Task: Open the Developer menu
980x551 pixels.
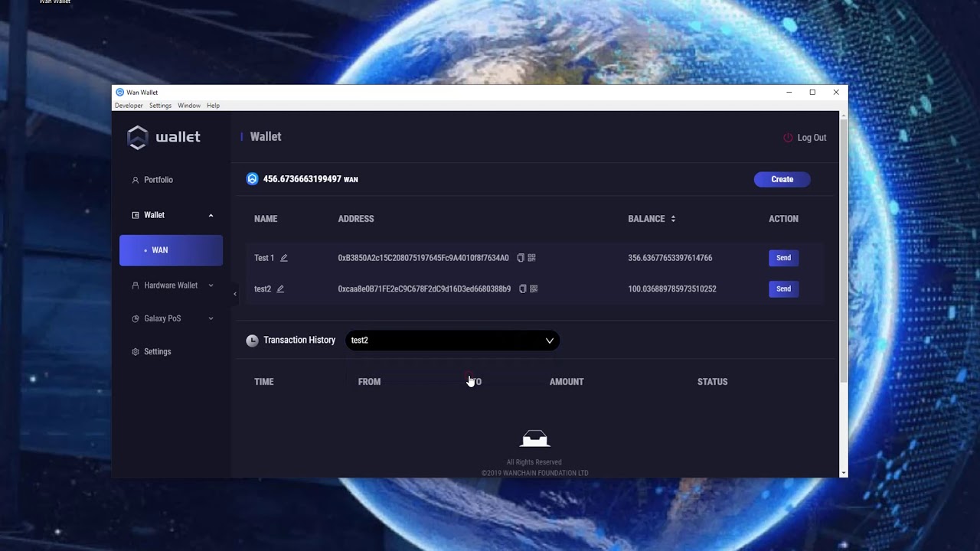Action: point(129,106)
